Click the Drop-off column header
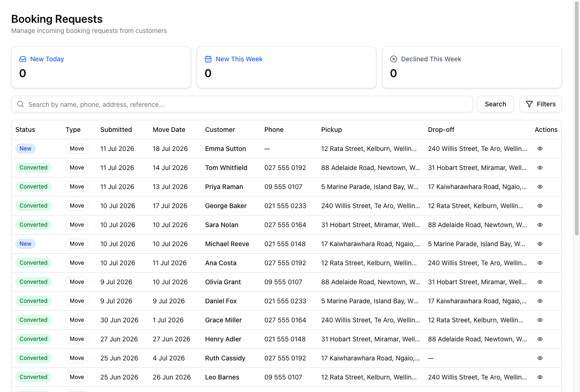The height and width of the screenshot is (392, 580). pos(441,130)
